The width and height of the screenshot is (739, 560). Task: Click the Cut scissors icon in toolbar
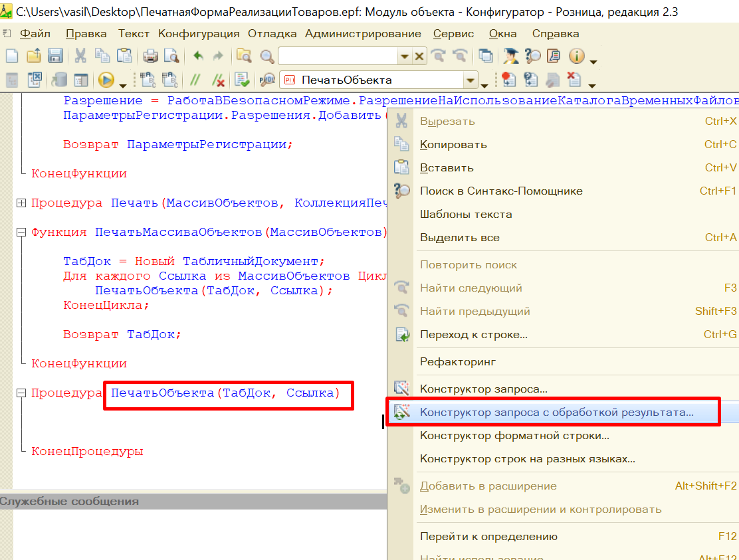[x=80, y=56]
